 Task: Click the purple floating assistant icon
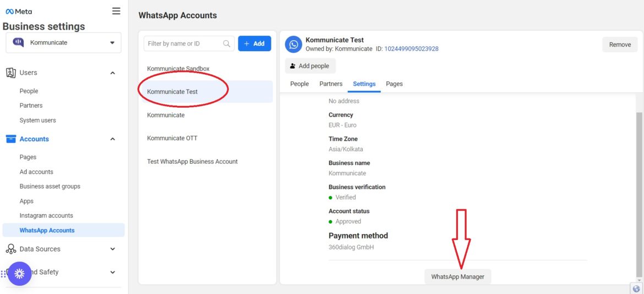pyautogui.click(x=19, y=273)
